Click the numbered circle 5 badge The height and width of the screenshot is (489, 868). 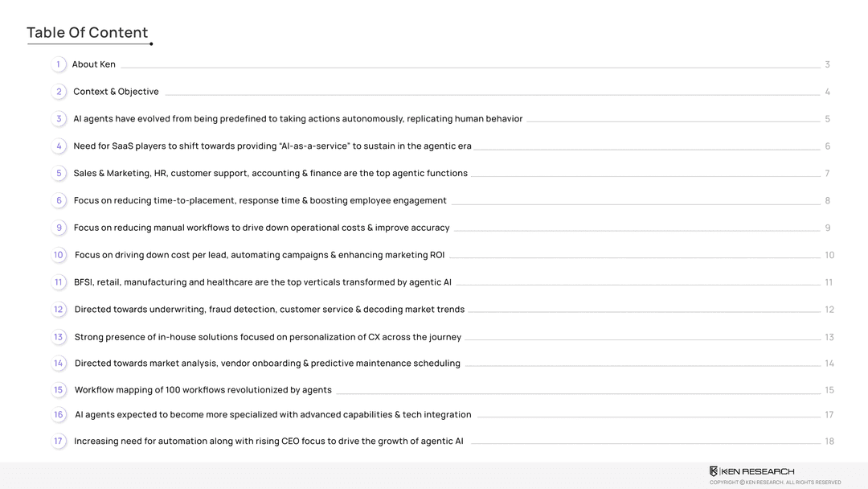59,173
